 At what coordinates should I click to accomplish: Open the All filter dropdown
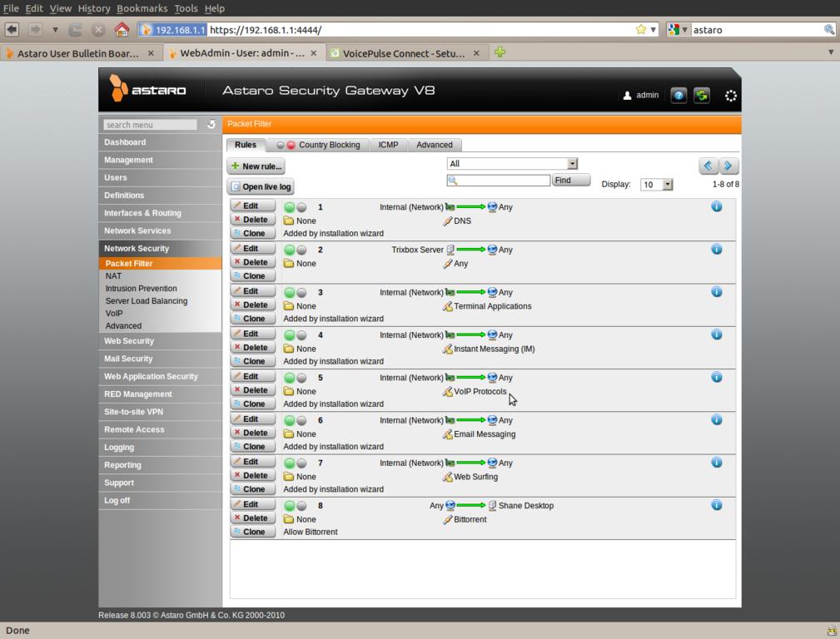[512, 163]
